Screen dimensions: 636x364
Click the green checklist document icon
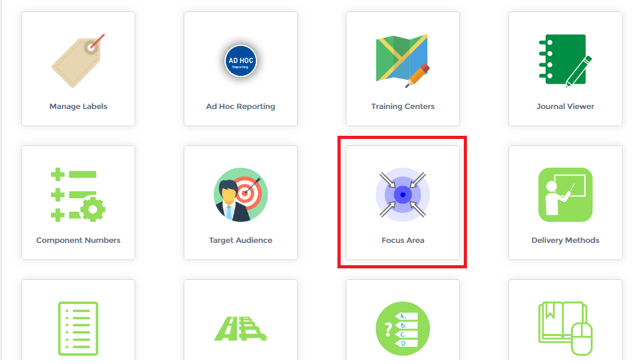pyautogui.click(x=78, y=328)
